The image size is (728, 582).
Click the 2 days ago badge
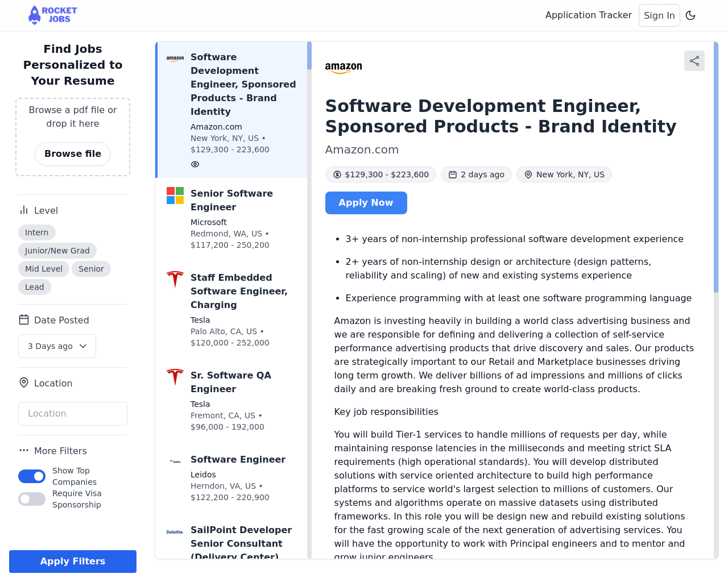(477, 174)
